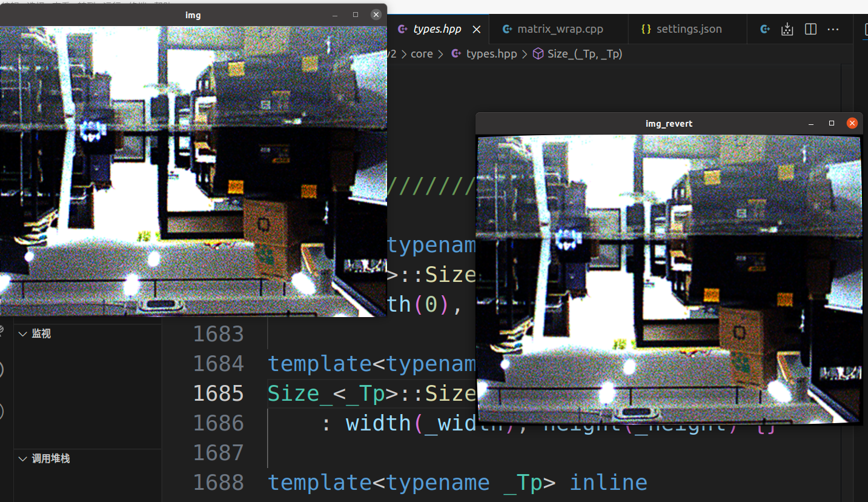Minimize the img window
This screenshot has height=502, width=868.
335,15
